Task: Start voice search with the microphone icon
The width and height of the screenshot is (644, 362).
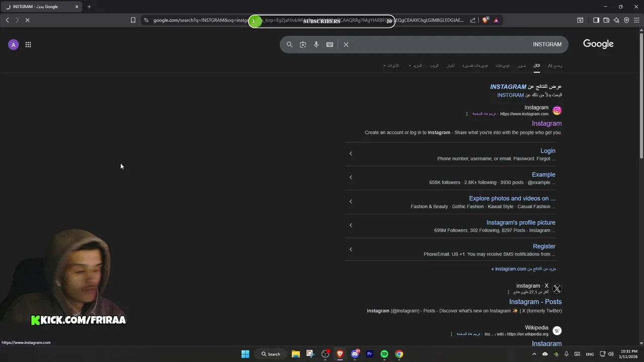Action: pos(316,44)
